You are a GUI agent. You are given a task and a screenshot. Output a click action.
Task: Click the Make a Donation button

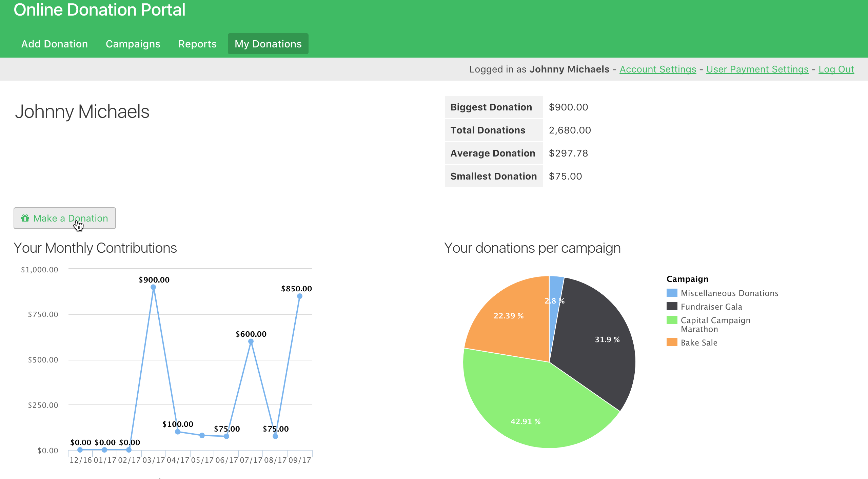point(64,218)
